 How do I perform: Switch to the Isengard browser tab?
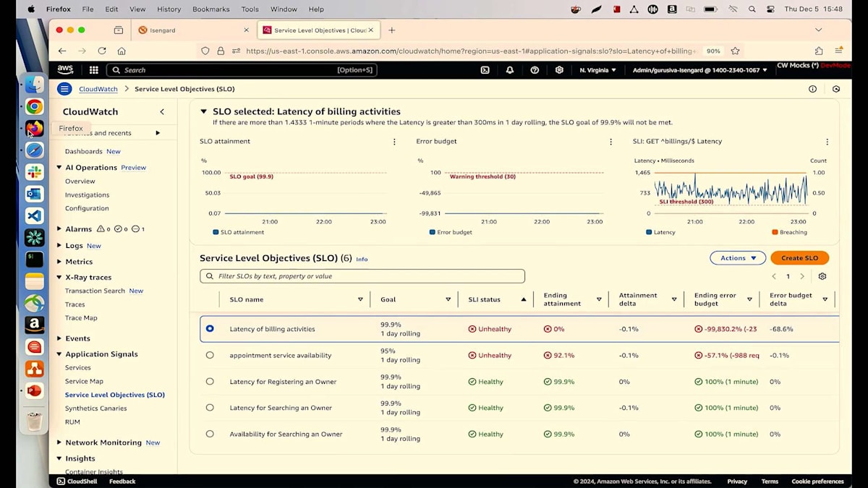[x=194, y=30]
